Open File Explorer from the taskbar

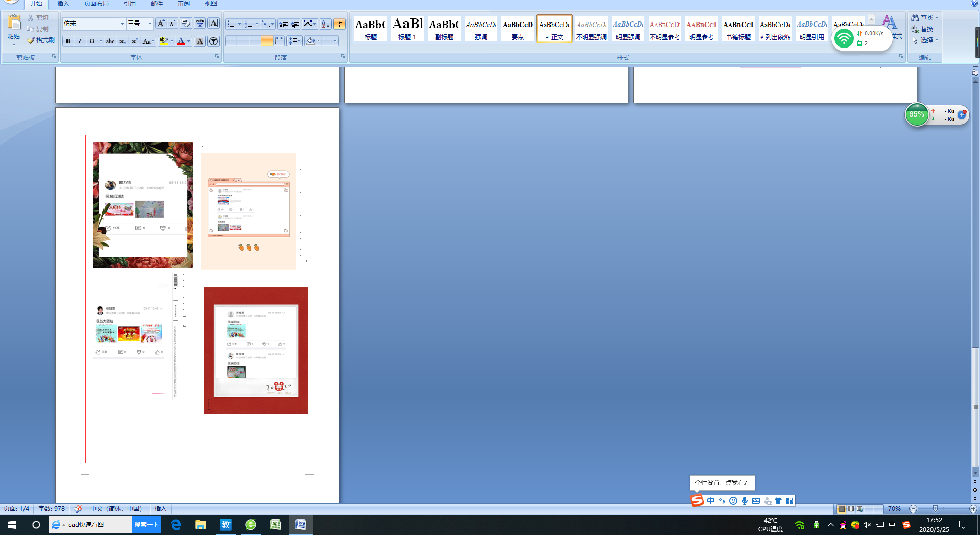pyautogui.click(x=200, y=525)
